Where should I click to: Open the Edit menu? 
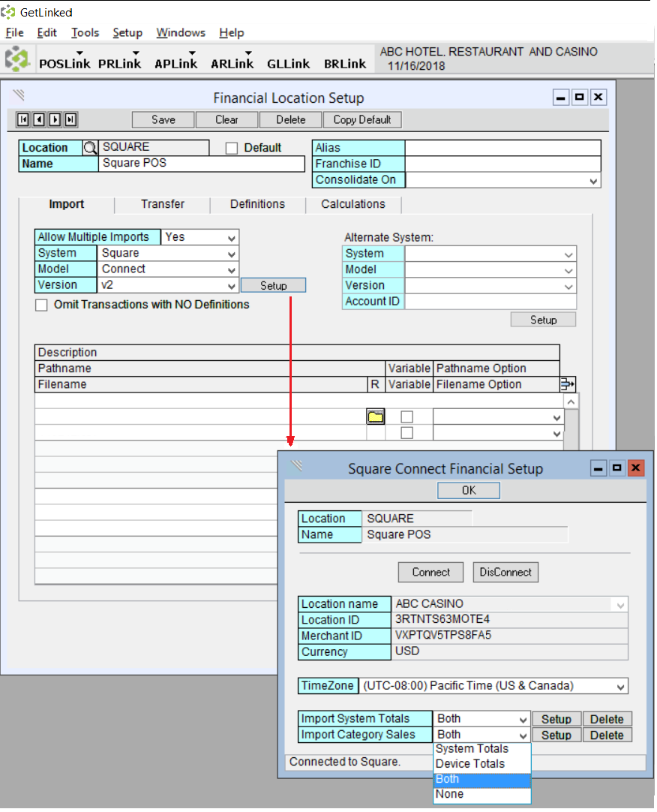coord(46,32)
